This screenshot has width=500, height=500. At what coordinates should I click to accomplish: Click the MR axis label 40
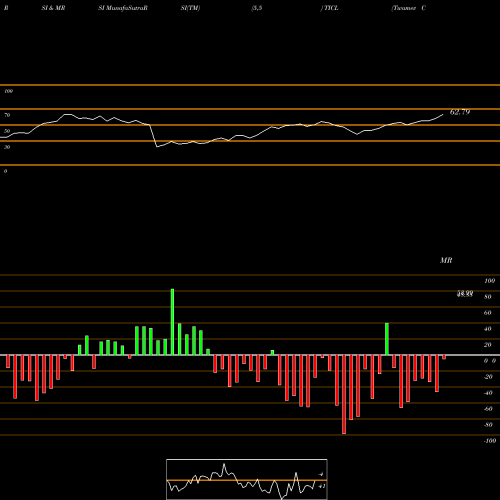point(488,329)
